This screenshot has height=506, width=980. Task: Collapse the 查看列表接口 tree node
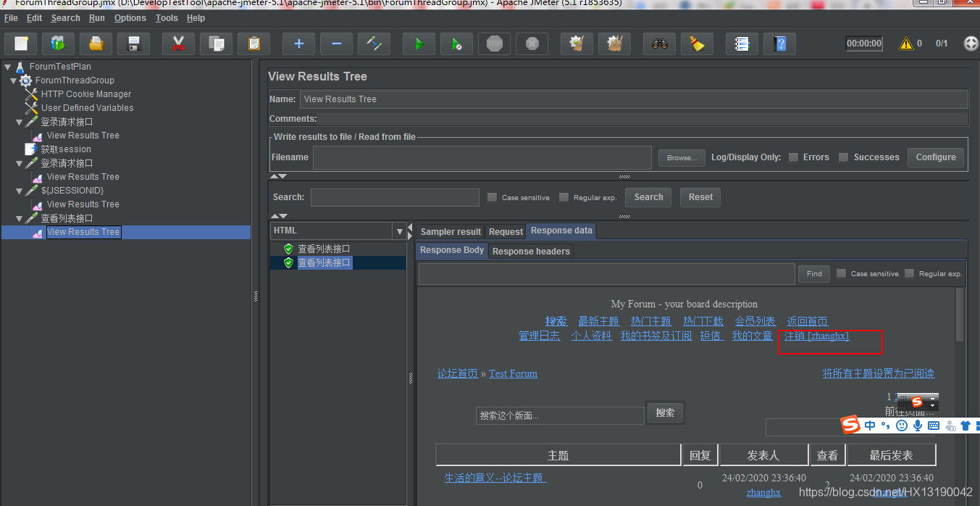[19, 218]
